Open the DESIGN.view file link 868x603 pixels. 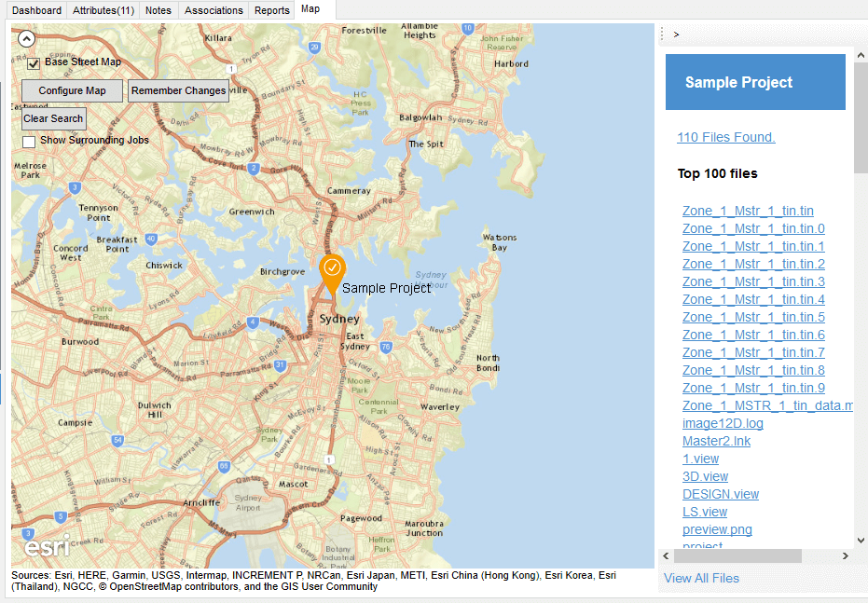click(x=720, y=494)
